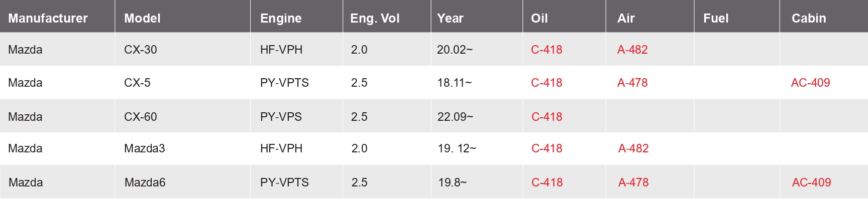Open the C-418 oil filter link for CX-30
Viewport: 868px width, 199px height.
[547, 50]
